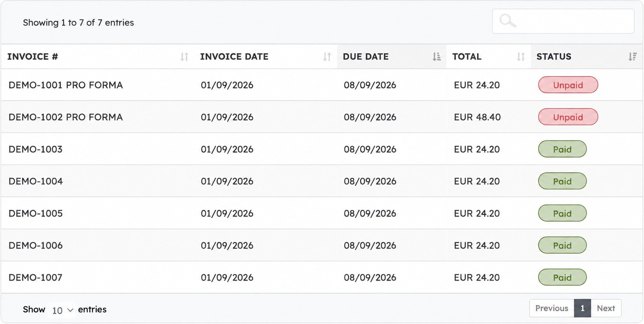Screen dimensions: 644x324
Task: Click the Paid badge for DEMO-1004
Action: [x=562, y=181]
